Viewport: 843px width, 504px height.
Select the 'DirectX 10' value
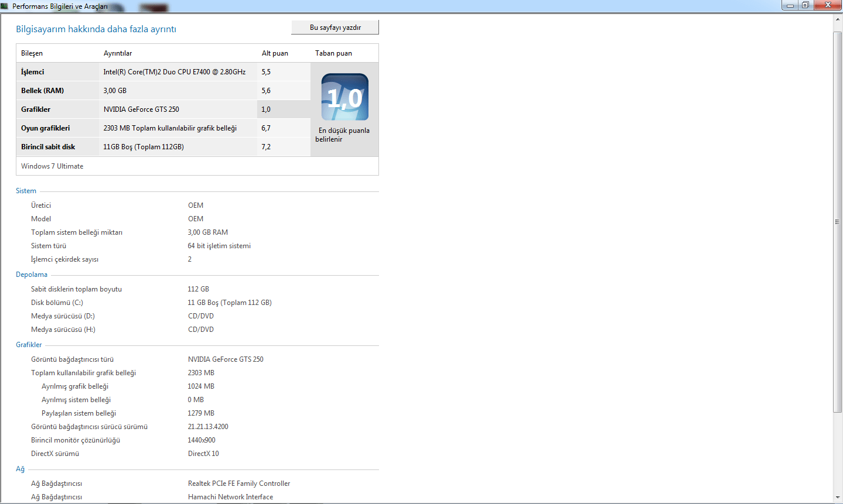pos(203,454)
